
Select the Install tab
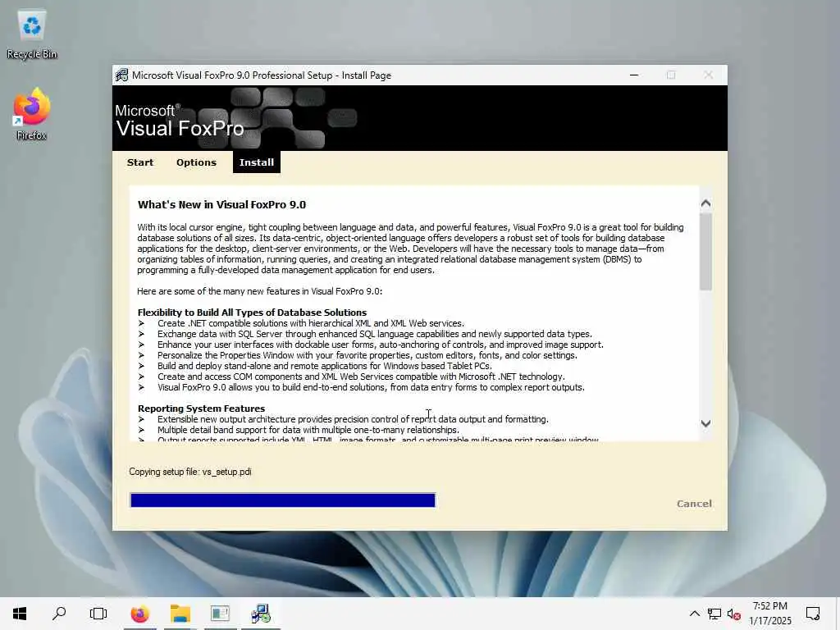pyautogui.click(x=257, y=162)
